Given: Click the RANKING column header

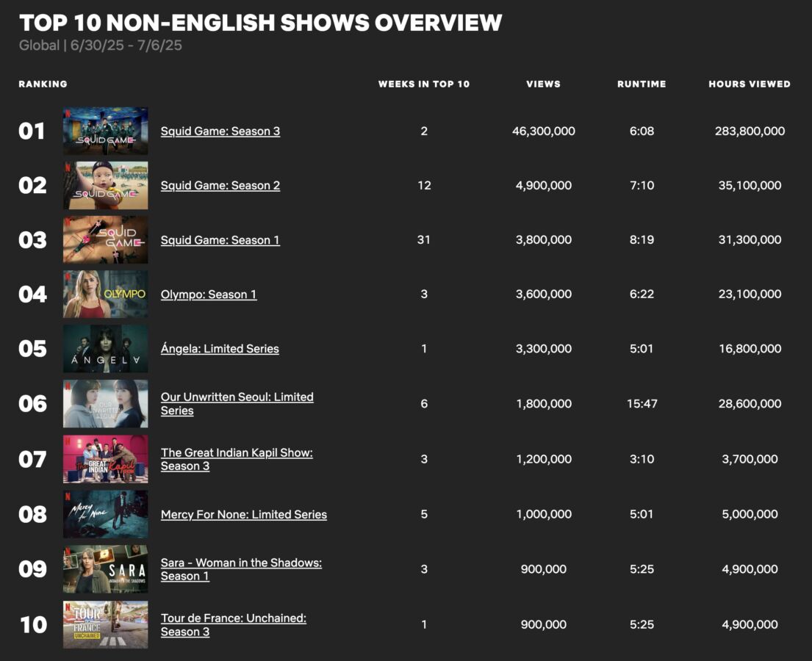Looking at the screenshot, I should tap(43, 84).
